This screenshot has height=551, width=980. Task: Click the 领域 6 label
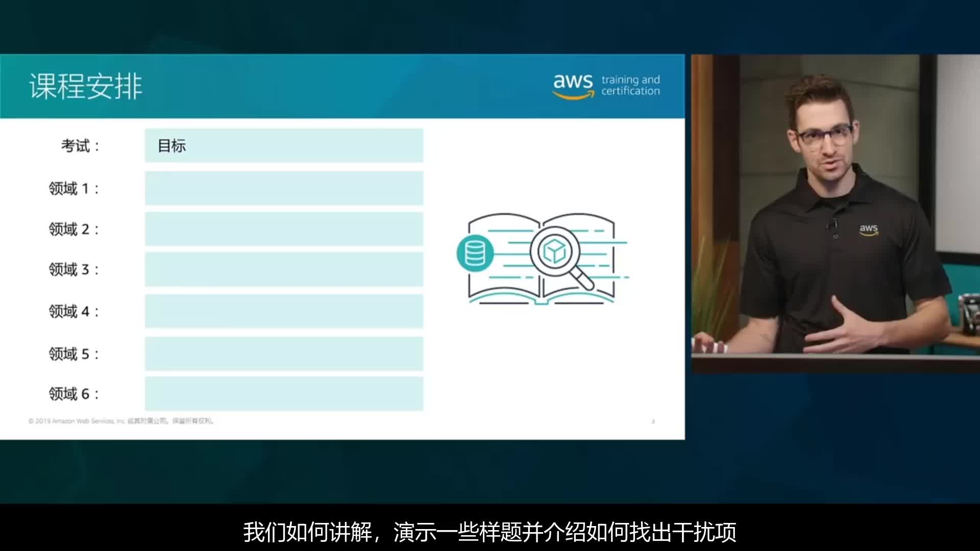[73, 394]
